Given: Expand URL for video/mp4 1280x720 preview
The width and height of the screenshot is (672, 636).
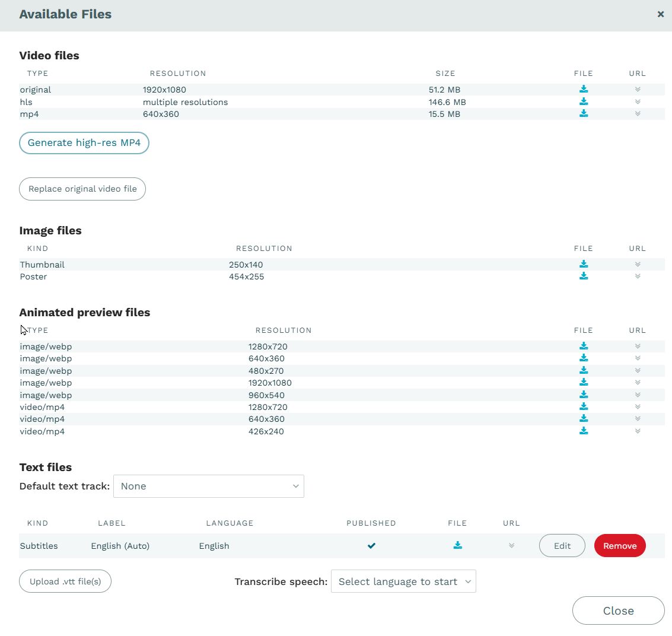Looking at the screenshot, I should pos(638,407).
